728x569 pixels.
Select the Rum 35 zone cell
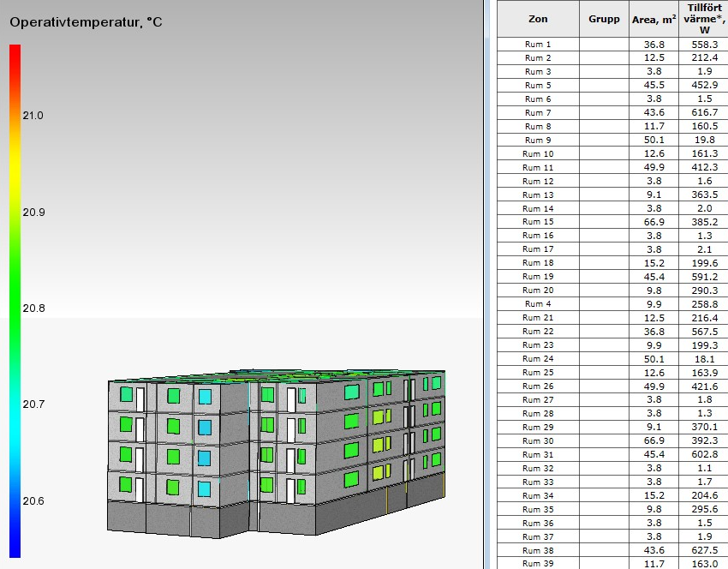(x=538, y=510)
